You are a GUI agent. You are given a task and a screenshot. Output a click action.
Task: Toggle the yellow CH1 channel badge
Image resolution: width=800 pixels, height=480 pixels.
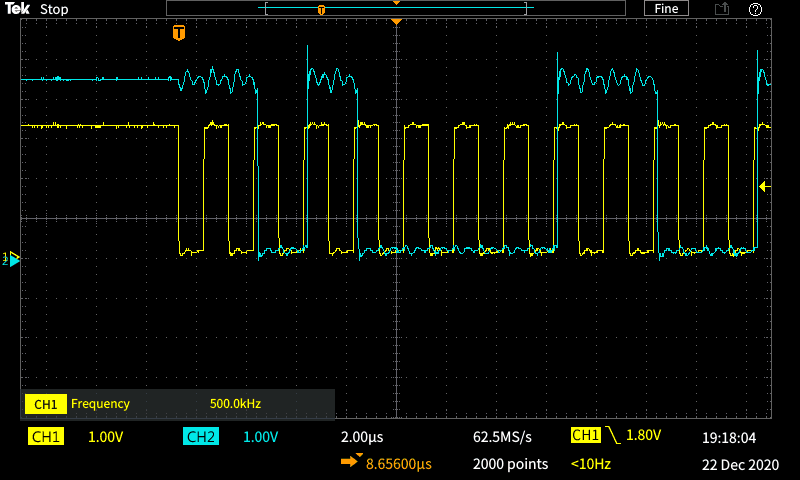point(46,437)
